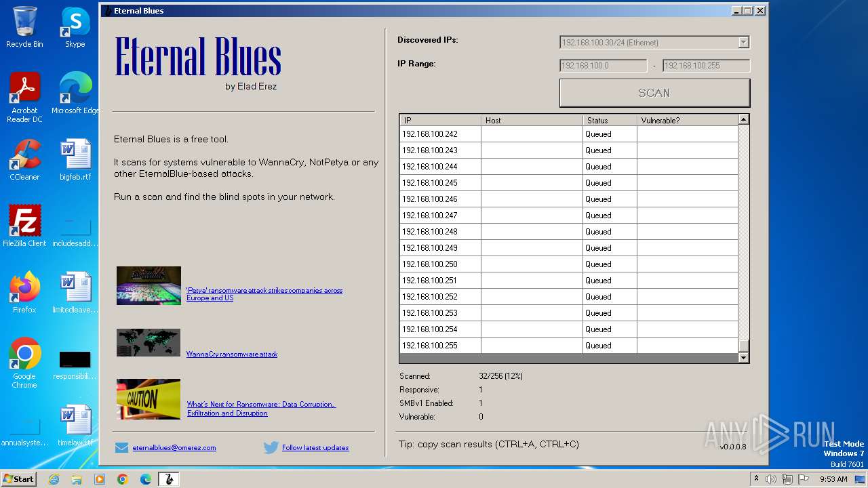Click the network tray icon
The width and height of the screenshot is (868, 488).
(x=787, y=479)
